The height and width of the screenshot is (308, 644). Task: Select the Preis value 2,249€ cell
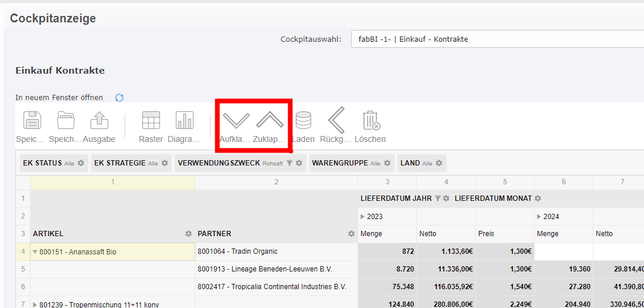[x=505, y=302]
